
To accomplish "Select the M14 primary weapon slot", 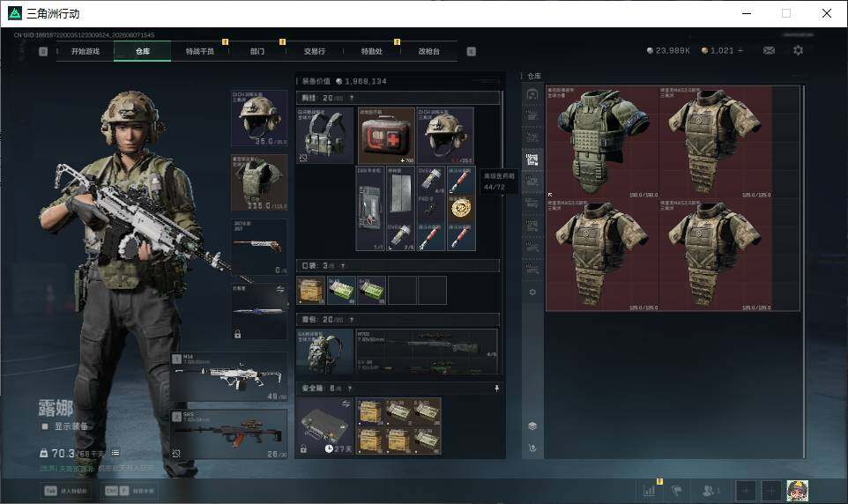I will [229, 376].
